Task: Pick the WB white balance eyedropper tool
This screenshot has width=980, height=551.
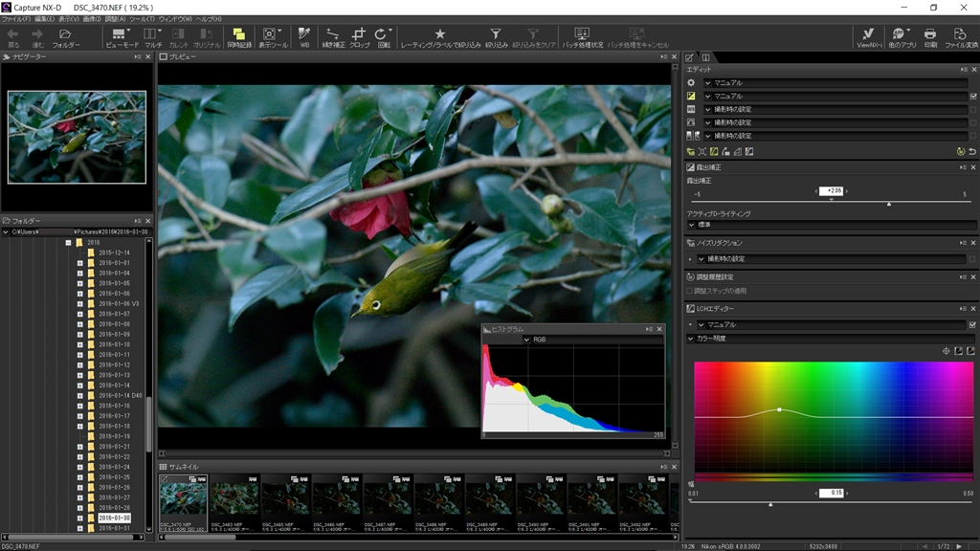Action: [x=304, y=37]
